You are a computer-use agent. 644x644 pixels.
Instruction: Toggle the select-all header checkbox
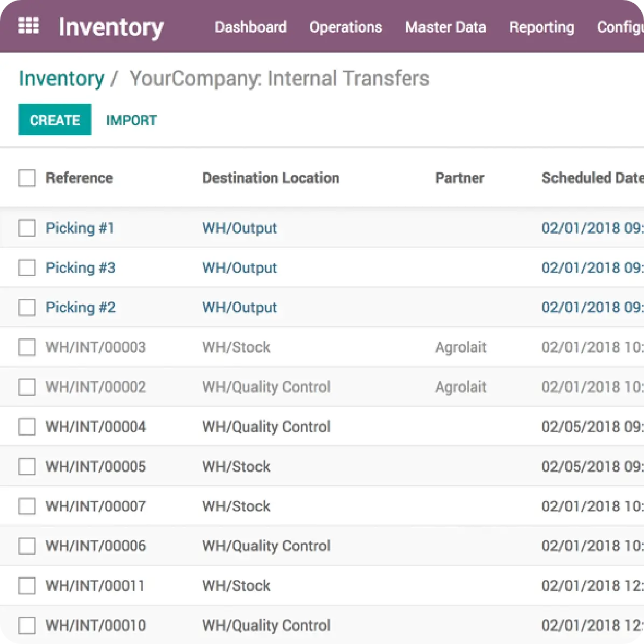tap(27, 178)
